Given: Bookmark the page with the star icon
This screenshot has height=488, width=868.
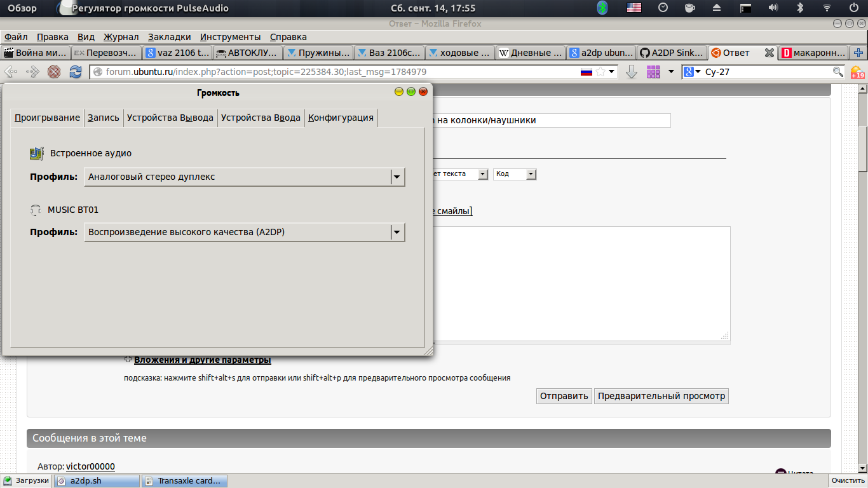Looking at the screenshot, I should coord(600,72).
